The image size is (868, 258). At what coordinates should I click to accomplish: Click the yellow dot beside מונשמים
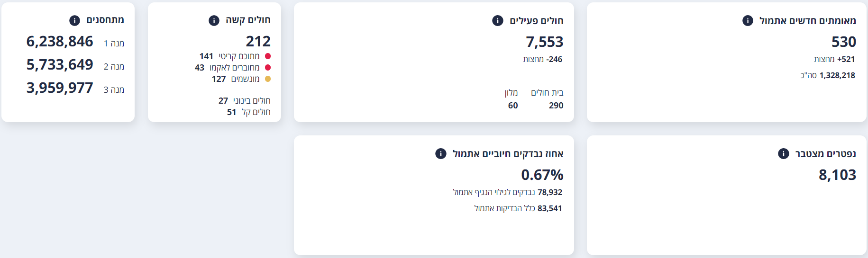(267, 79)
